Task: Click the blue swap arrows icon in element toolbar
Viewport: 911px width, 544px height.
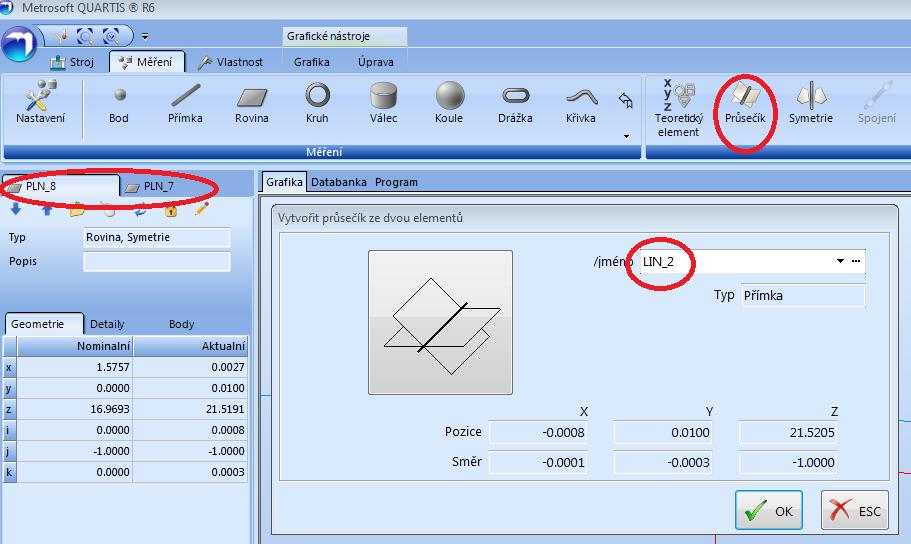Action: 140,211
